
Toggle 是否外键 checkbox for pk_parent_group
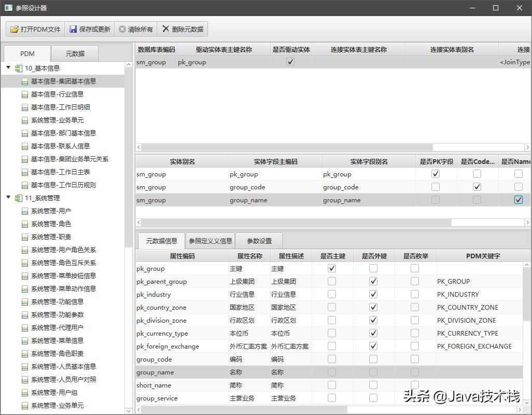(x=373, y=281)
